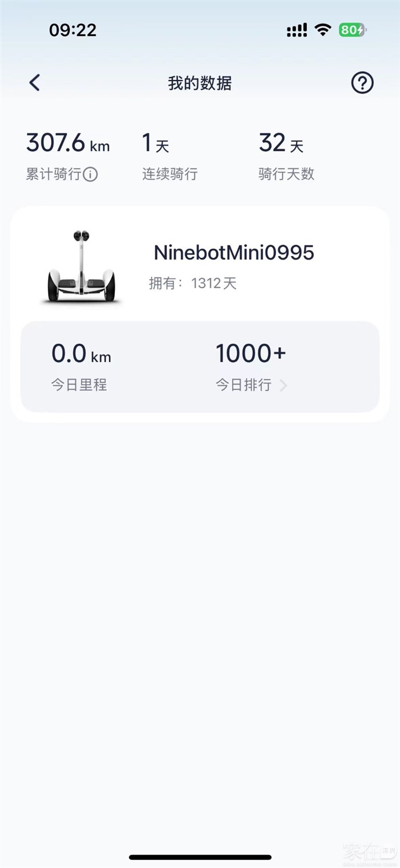Viewport: 400px width, 868px height.
Task: Tap the 307.6 km total mileage
Action: pyautogui.click(x=67, y=143)
